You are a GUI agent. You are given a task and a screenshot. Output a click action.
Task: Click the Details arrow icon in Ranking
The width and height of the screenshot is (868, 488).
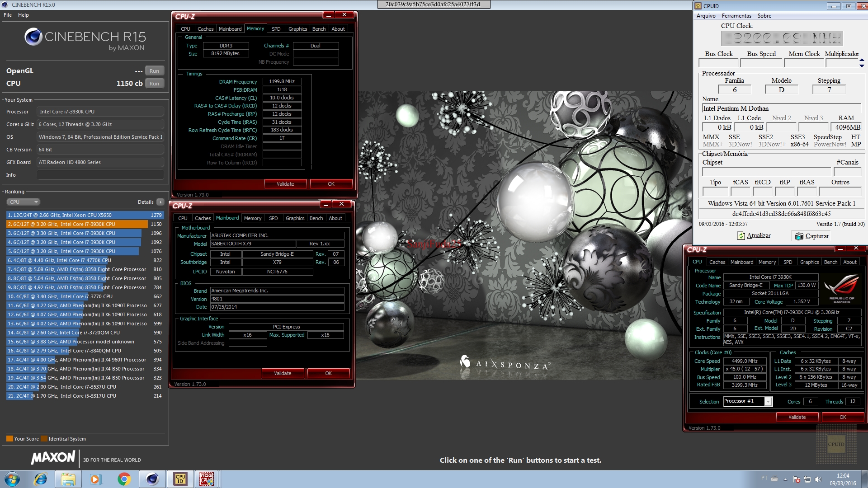pos(160,202)
